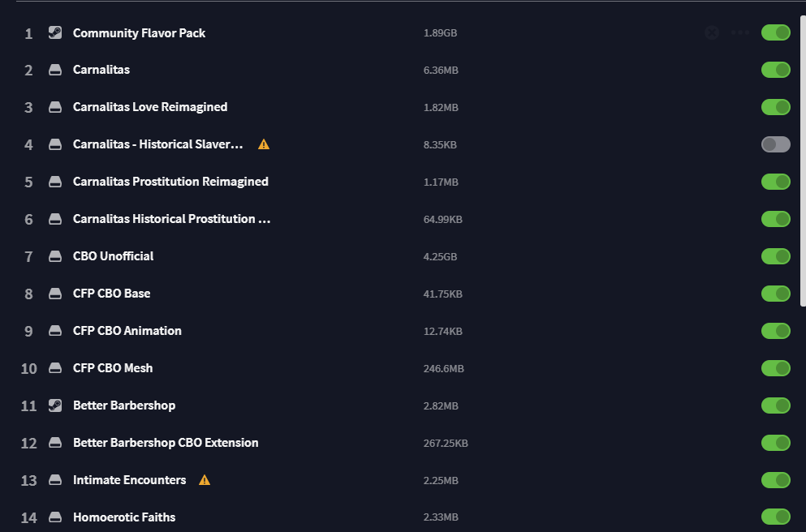806x532 pixels.
Task: Turn off Better Barbershop CBO Extension toggle
Action: (x=776, y=443)
